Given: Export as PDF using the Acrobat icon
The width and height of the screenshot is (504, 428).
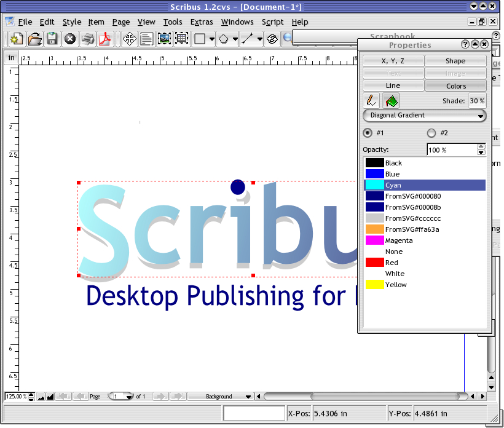Looking at the screenshot, I should 104,39.
